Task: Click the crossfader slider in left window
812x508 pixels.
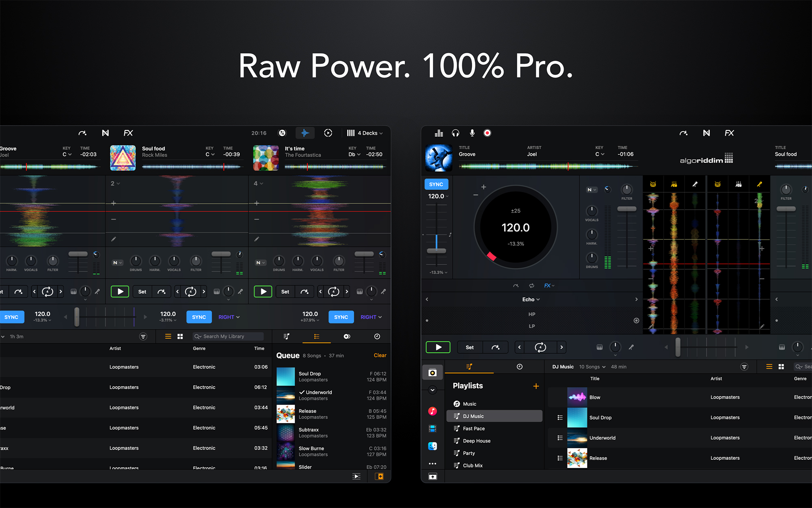Action: pyautogui.click(x=77, y=317)
